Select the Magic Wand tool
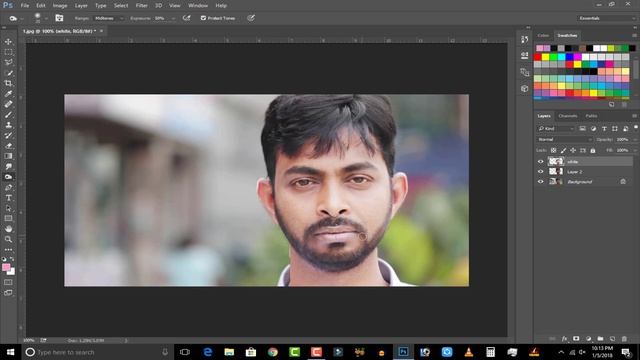 tap(8, 73)
